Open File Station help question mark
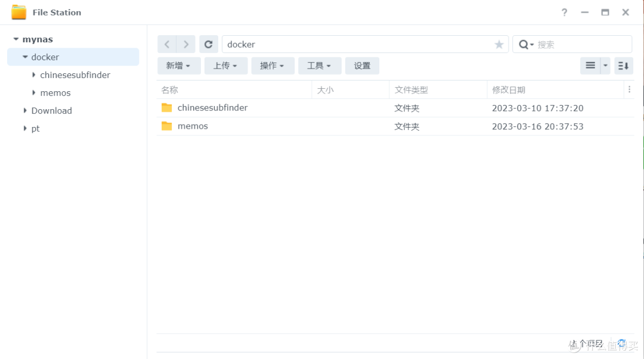Image resolution: width=644 pixels, height=359 pixels. [564, 12]
